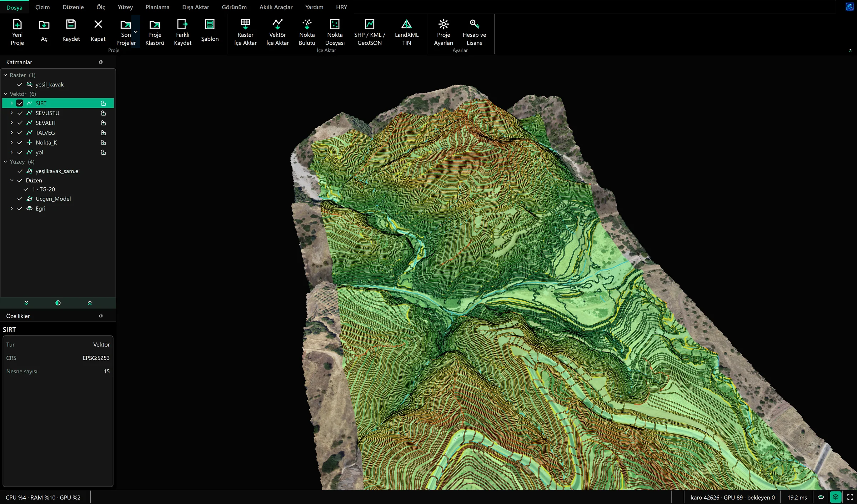Screen dimensions: 857x504
Task: Switch to the Yüzey tab
Action: click(x=125, y=7)
